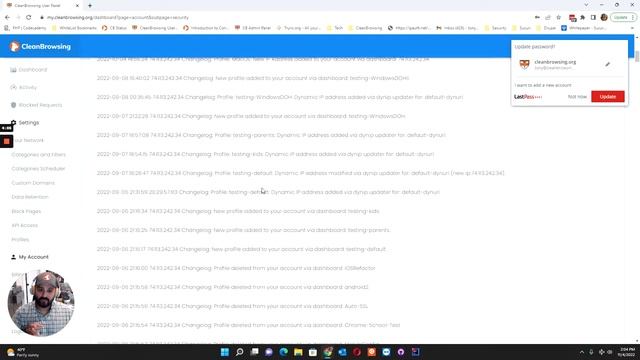Click the pencil edit icon in LastPass popup
This screenshot has width=640, height=360.
[x=607, y=64]
